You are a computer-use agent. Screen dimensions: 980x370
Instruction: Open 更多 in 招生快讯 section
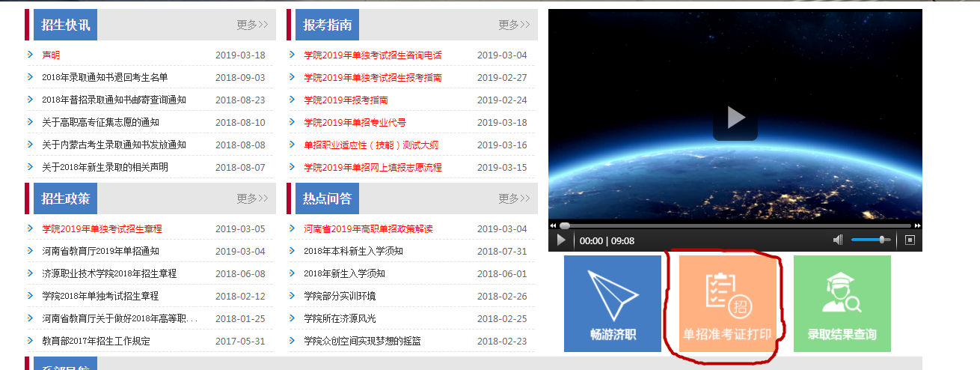tap(252, 25)
